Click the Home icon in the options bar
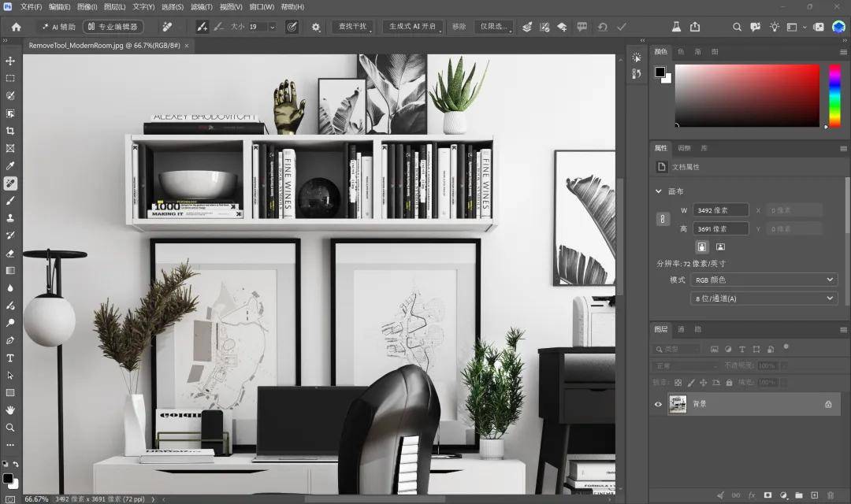This screenshot has width=851, height=504. (17, 27)
